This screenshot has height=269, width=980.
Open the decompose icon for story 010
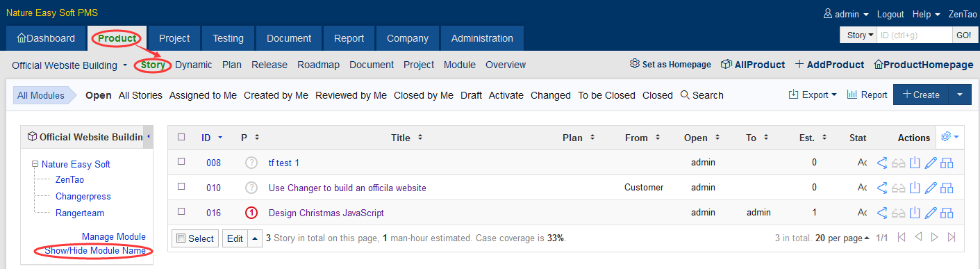(x=947, y=188)
